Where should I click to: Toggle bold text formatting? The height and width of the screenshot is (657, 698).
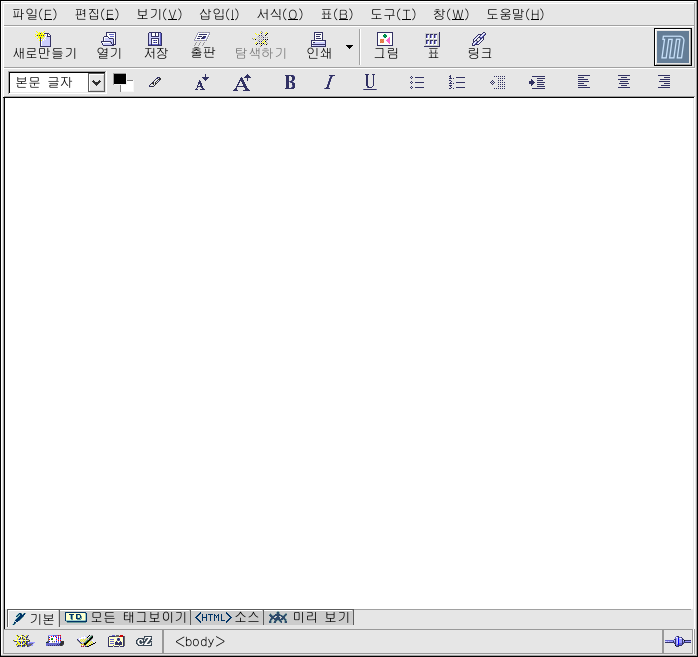pos(290,83)
